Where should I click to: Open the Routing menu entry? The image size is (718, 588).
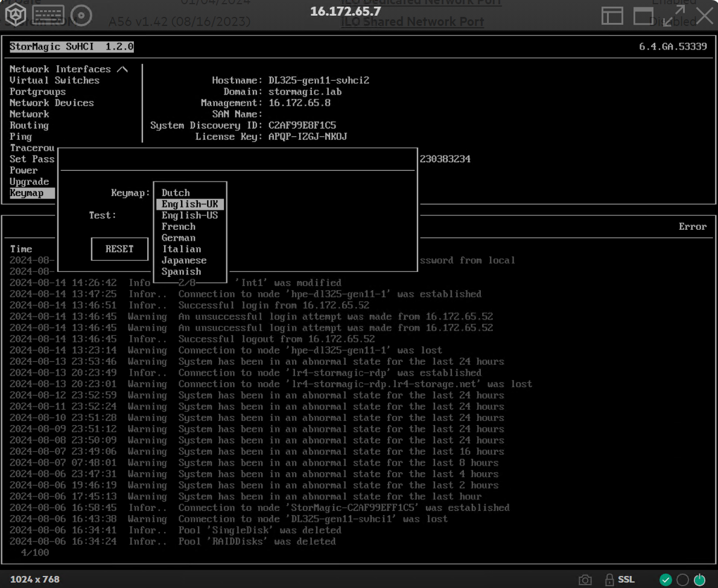[29, 125]
